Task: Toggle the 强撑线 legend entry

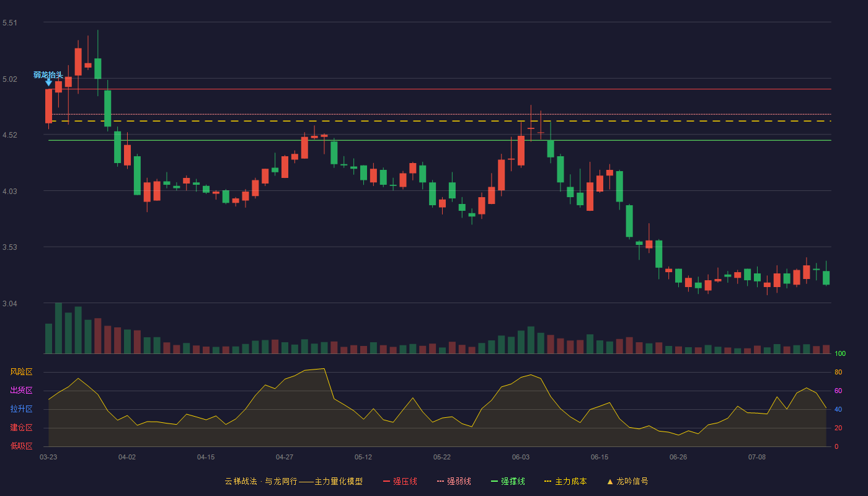Action: (508, 481)
